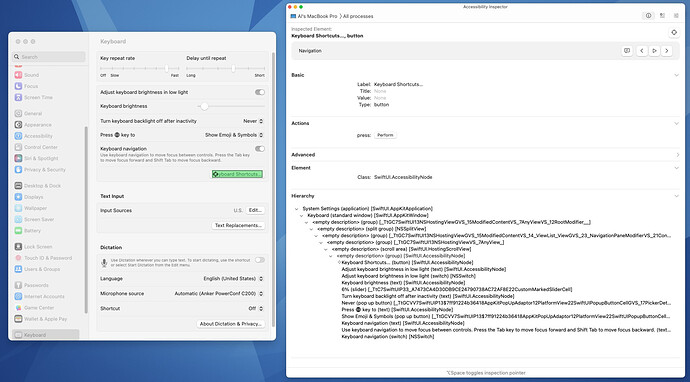
Task: Click the Settings Search field
Action: [x=49, y=57]
